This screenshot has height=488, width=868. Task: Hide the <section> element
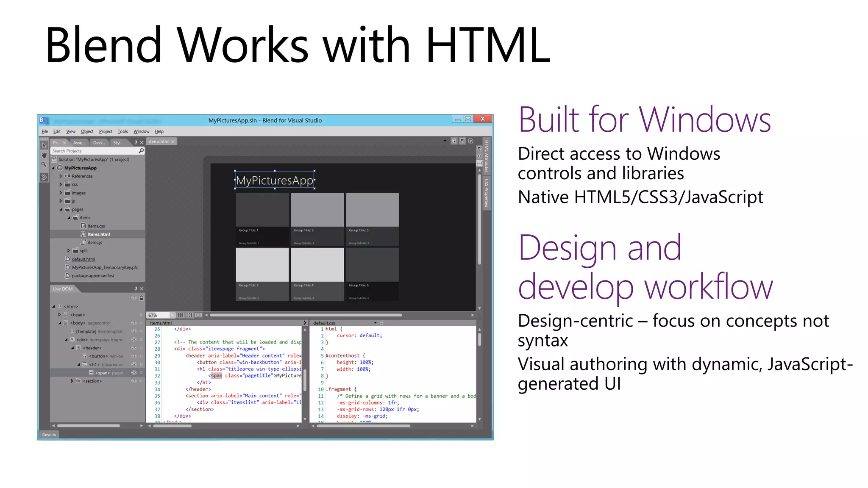tap(134, 381)
